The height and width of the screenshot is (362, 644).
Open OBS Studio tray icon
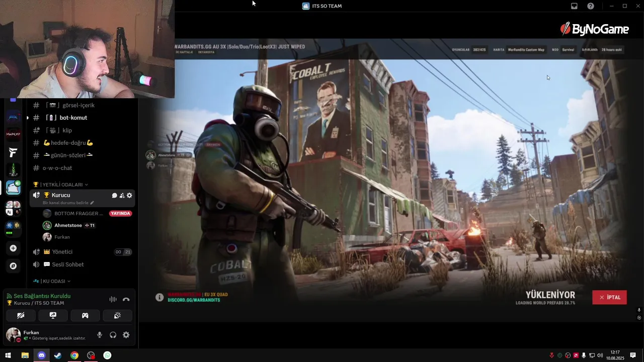[568, 355]
